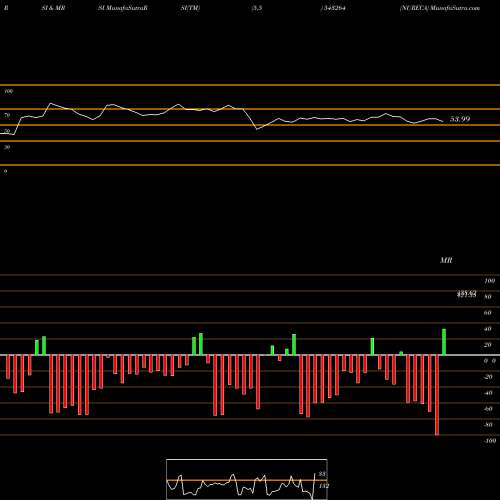
Task: Click the MR label above lower chart
Action: click(446, 260)
